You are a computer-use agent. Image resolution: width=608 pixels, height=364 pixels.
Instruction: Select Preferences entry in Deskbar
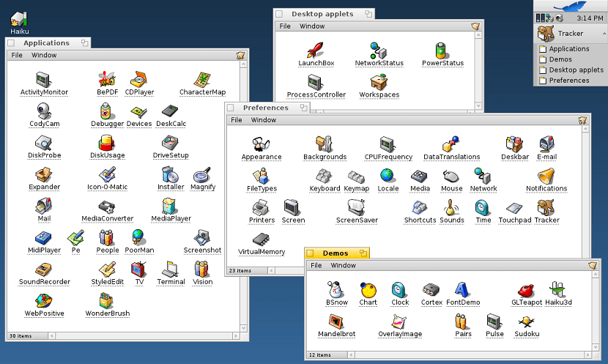click(x=571, y=81)
